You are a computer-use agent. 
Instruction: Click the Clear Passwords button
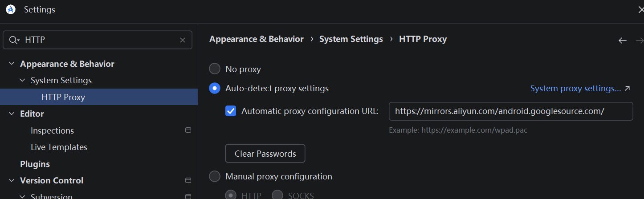265,154
